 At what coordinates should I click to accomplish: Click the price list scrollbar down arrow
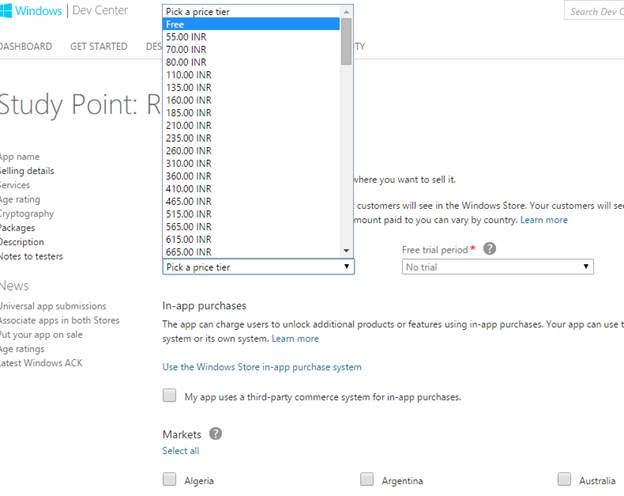[x=346, y=251]
